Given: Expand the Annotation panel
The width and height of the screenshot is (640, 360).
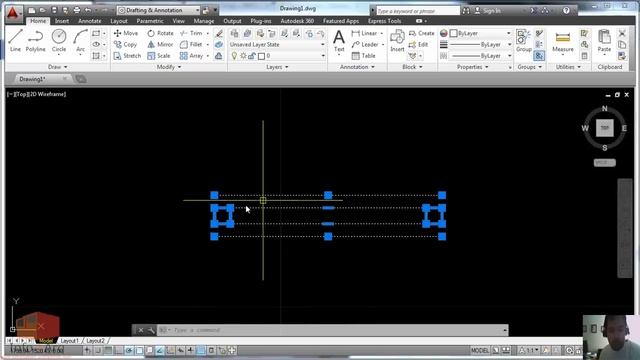Looking at the screenshot, I should click(x=357, y=67).
